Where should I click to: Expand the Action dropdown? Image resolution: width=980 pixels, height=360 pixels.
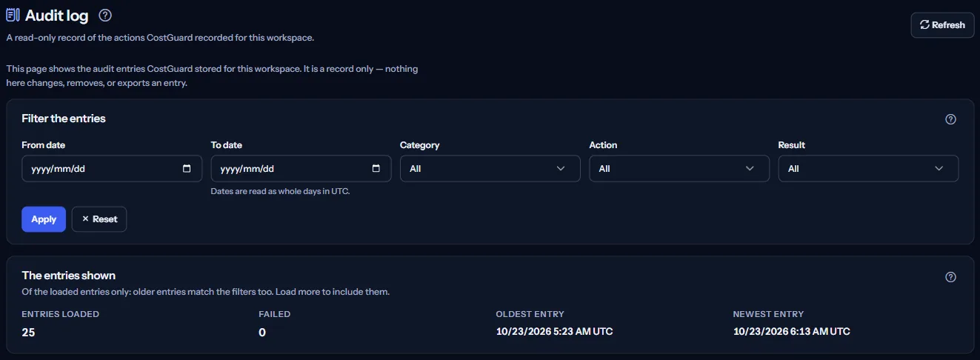[679, 168]
